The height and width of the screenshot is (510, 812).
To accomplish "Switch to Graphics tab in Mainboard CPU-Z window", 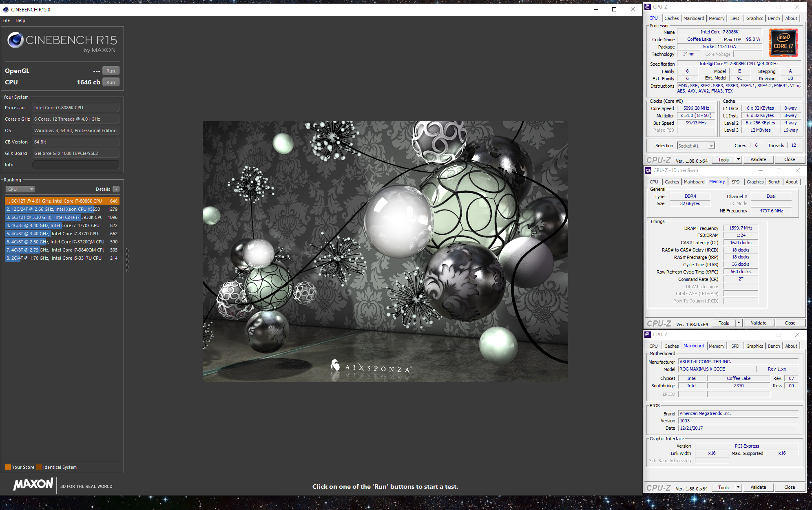I will pyautogui.click(x=754, y=346).
